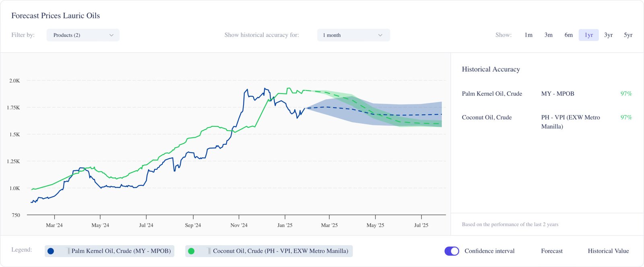Open the Products (2) filter dropdown

pyautogui.click(x=83, y=35)
